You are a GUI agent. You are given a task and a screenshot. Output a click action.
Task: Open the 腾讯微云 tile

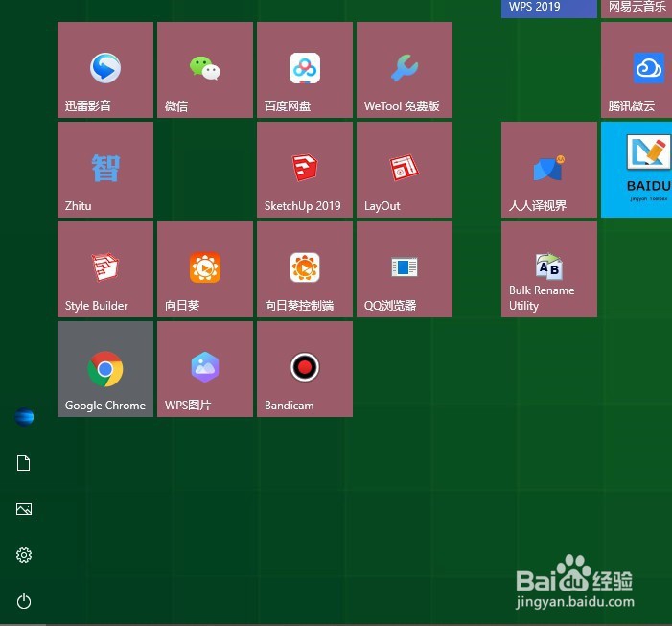click(637, 70)
